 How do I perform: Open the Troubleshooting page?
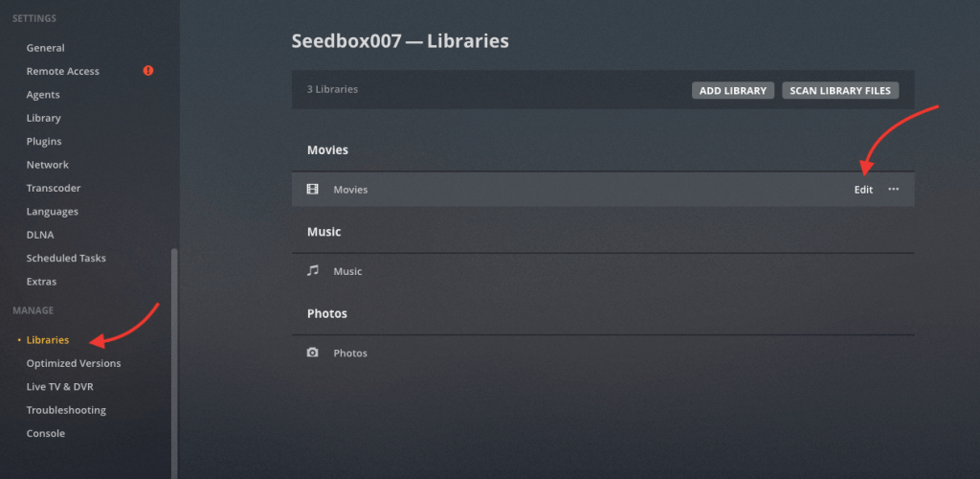(66, 410)
